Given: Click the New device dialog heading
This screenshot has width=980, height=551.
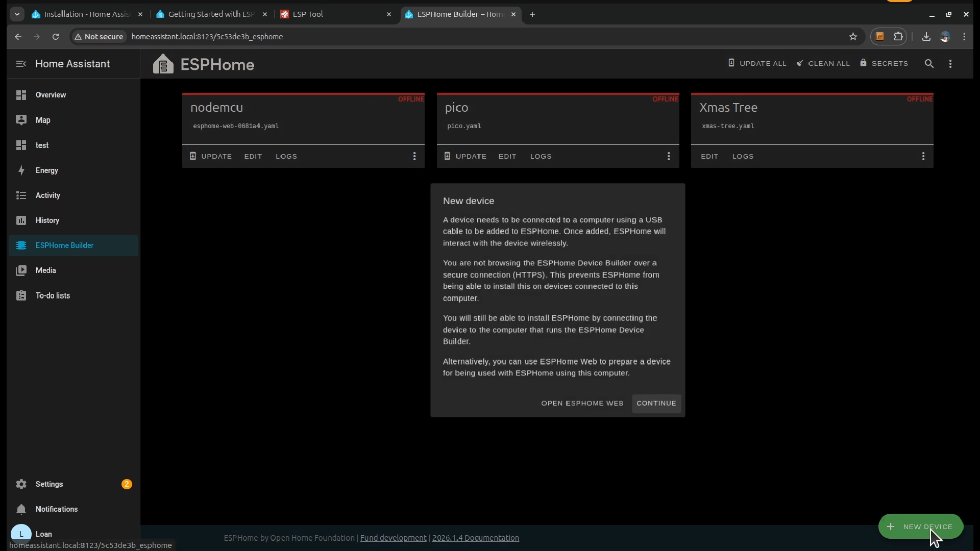Looking at the screenshot, I should pyautogui.click(x=469, y=201).
